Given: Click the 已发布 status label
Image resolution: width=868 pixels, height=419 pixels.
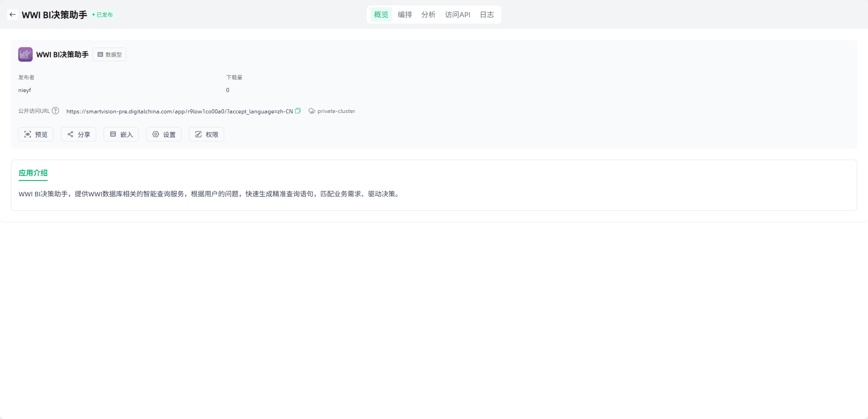Looking at the screenshot, I should (x=103, y=15).
